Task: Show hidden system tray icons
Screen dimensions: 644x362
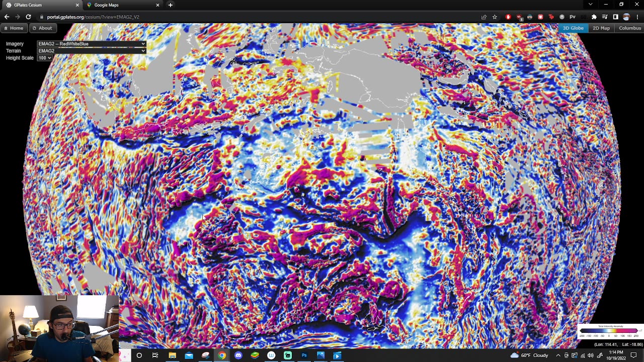Action: coord(558,355)
